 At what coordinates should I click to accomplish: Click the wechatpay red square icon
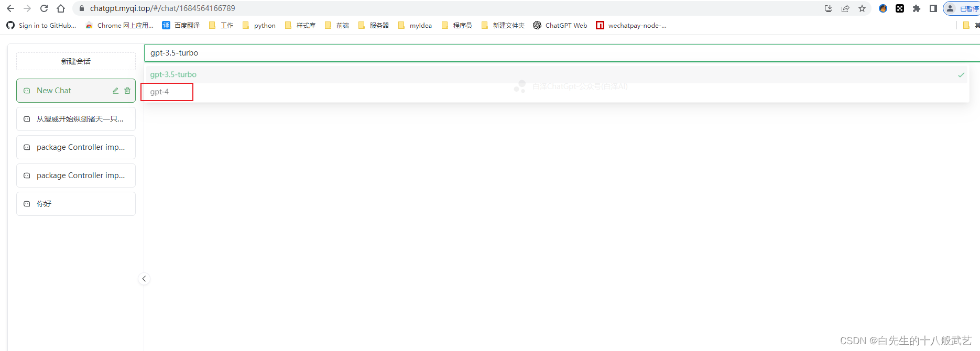(x=600, y=25)
